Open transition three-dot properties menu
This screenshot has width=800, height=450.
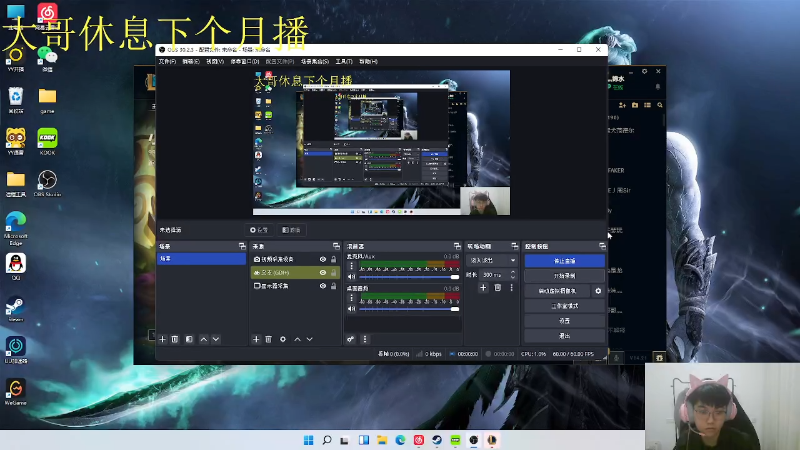point(511,288)
